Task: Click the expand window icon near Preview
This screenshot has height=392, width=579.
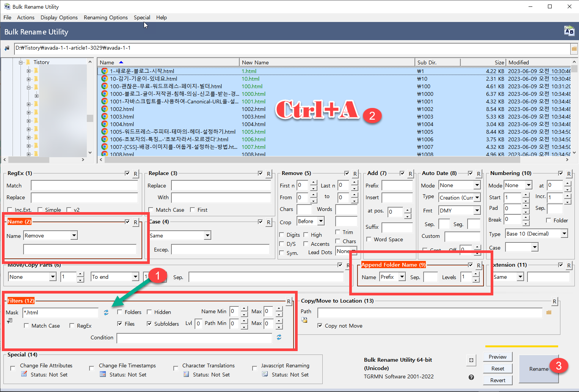Action: (x=471, y=360)
